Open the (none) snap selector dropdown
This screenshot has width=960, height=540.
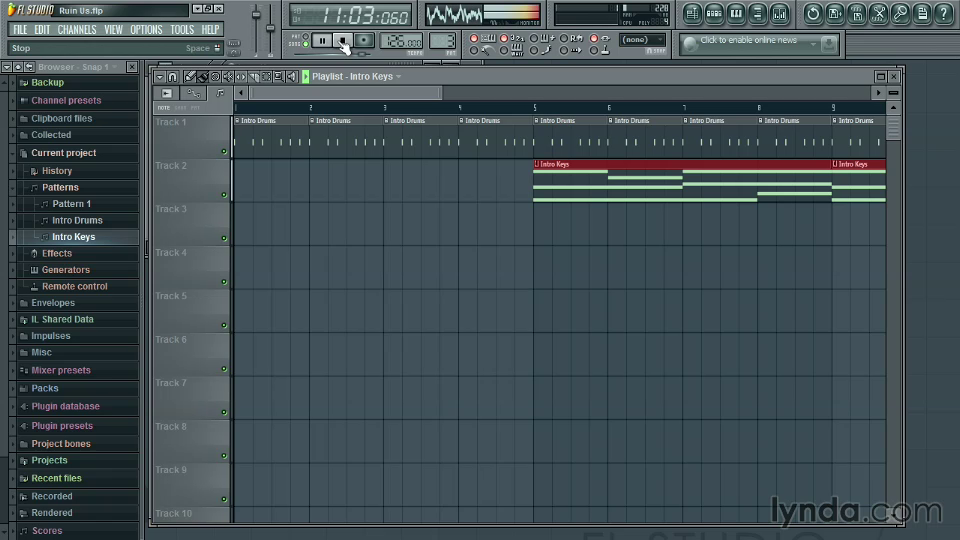[642, 40]
